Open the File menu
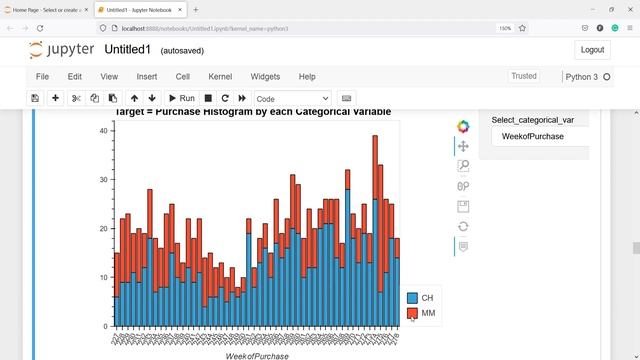Image resolution: width=640 pixels, height=360 pixels. tap(42, 77)
